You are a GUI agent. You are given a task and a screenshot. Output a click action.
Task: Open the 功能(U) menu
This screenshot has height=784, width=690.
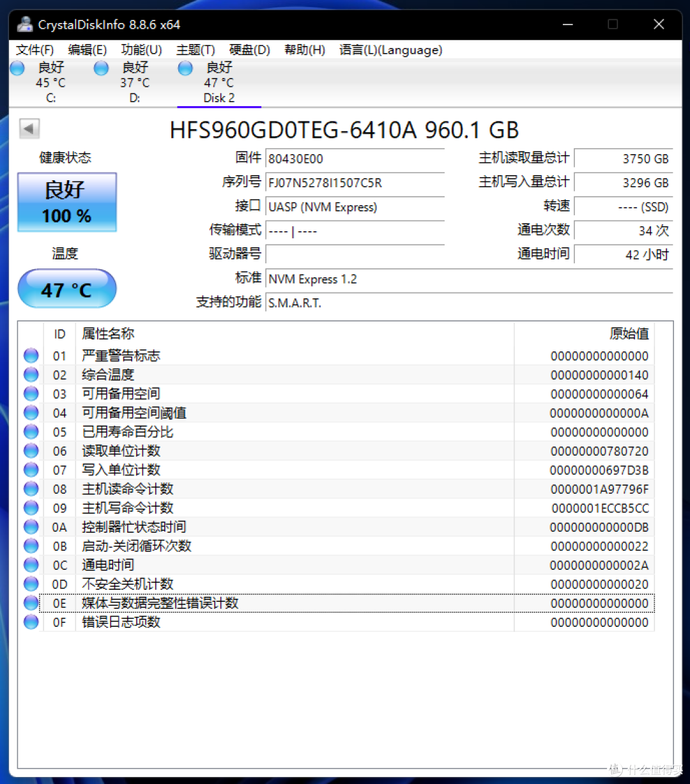pos(141,50)
